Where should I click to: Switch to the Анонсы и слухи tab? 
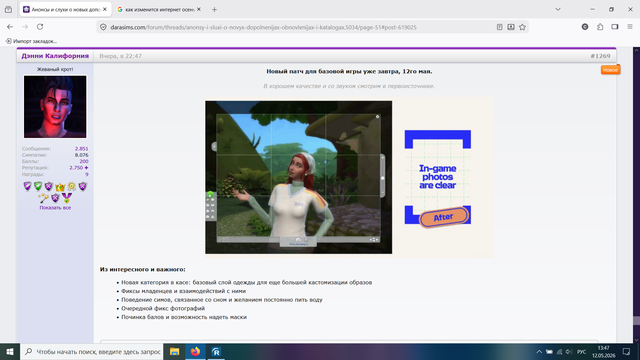(x=65, y=9)
